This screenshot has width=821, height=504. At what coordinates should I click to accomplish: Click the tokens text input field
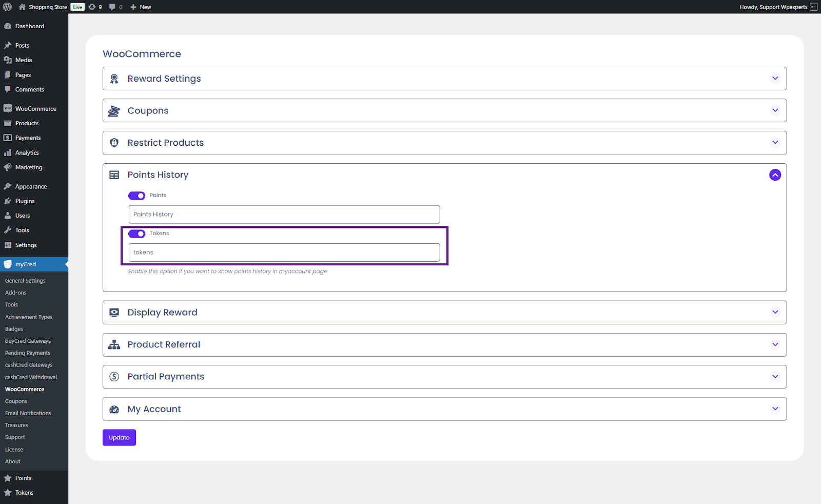click(x=284, y=253)
